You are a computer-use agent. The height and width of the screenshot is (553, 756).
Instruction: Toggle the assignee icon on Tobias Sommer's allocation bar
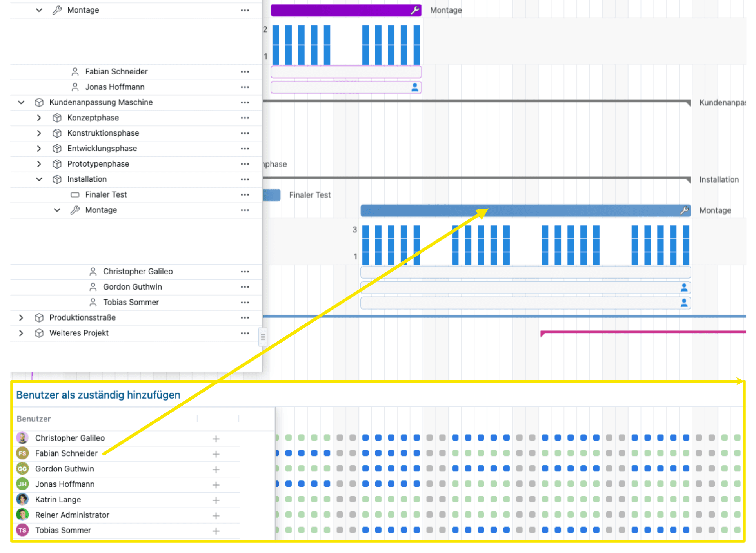684,303
